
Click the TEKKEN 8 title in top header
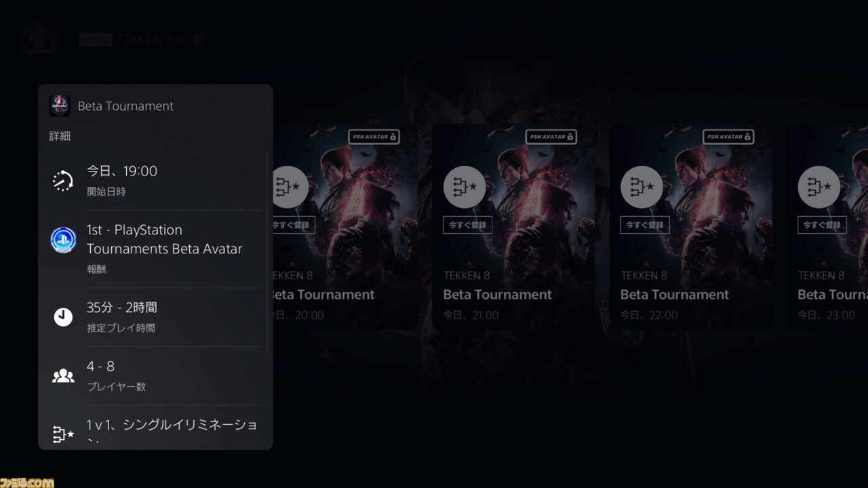[x=150, y=40]
